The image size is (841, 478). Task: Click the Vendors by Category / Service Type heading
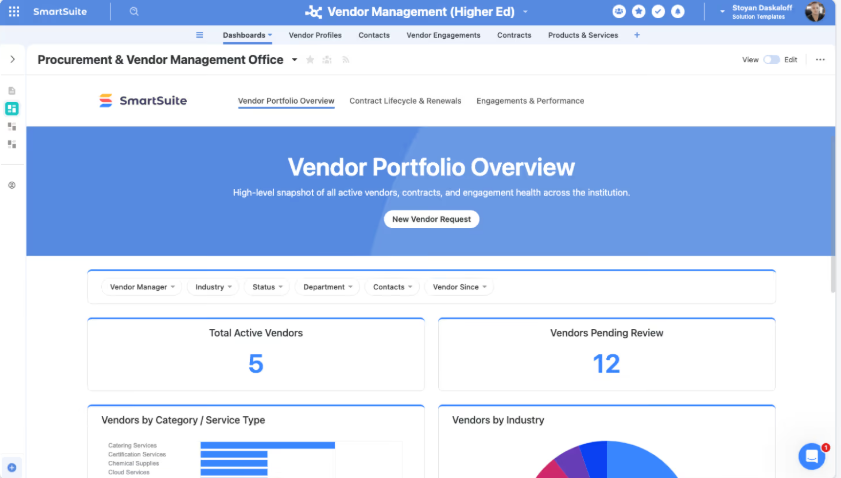click(183, 420)
